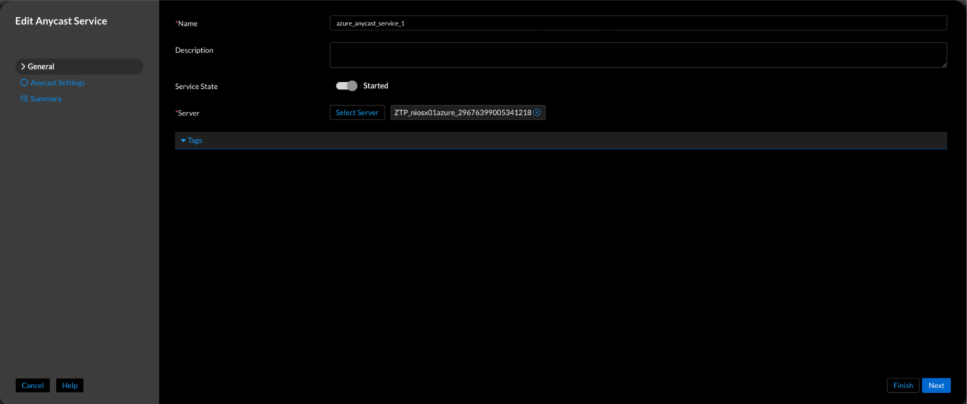The image size is (967, 404).
Task: Remove the selected ZTP_niosx01azure server chip
Action: (537, 112)
